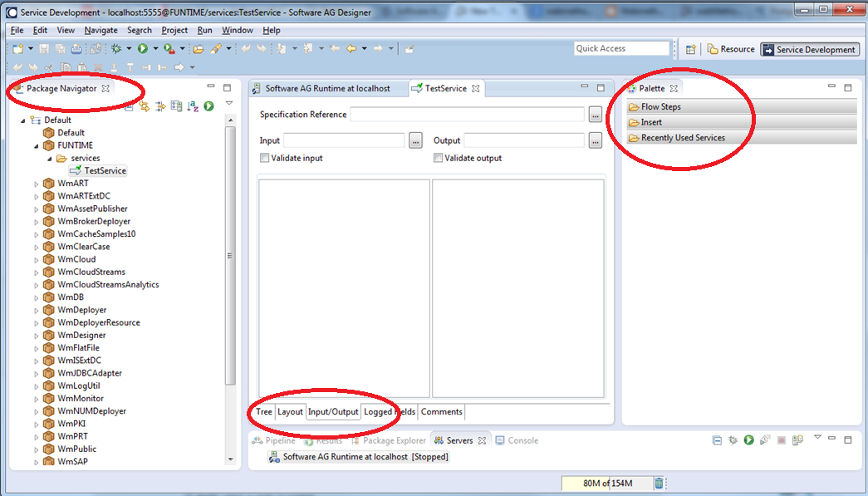The image size is (868, 496).
Task: Click the yellow Back navigation arrow
Action: 351,49
